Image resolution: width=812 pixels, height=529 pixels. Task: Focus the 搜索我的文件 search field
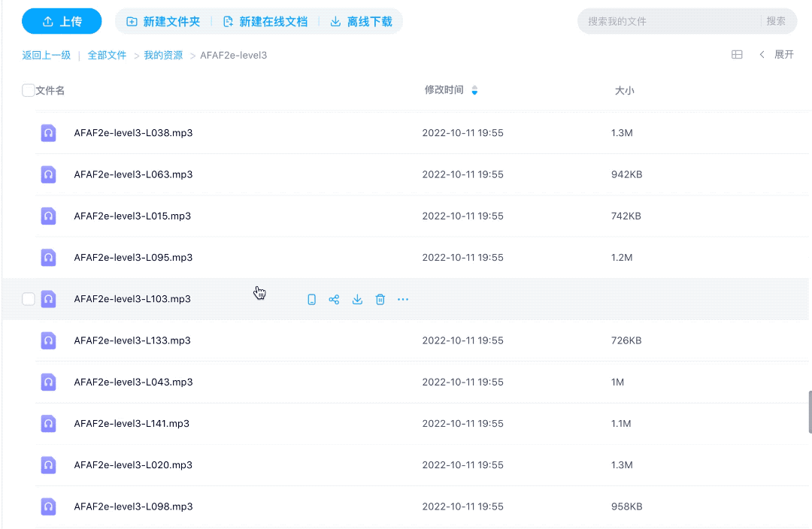[669, 21]
